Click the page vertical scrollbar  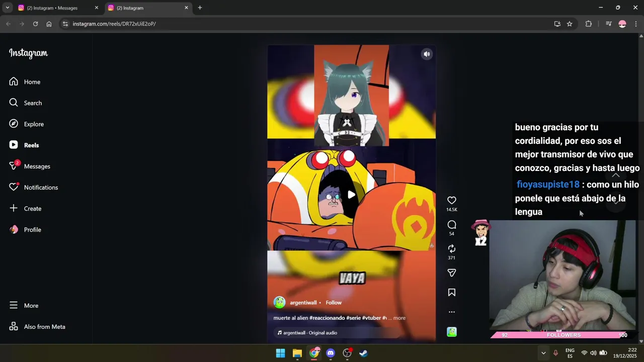point(641,189)
